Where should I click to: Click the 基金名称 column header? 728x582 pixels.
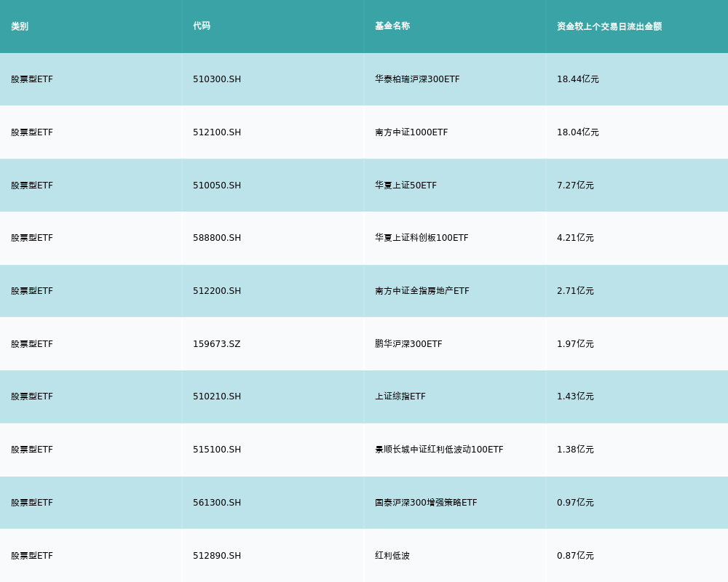point(392,26)
